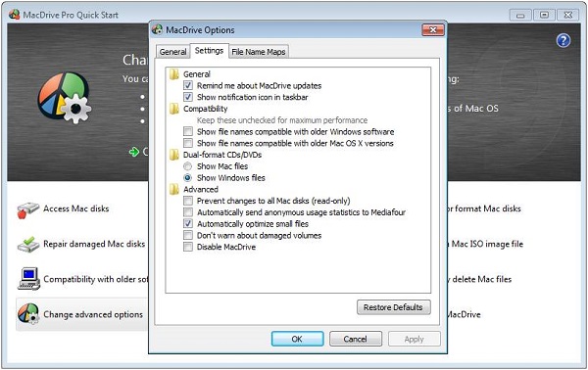Click the Compatibility with older software link
The height and width of the screenshot is (370, 588).
(x=96, y=279)
